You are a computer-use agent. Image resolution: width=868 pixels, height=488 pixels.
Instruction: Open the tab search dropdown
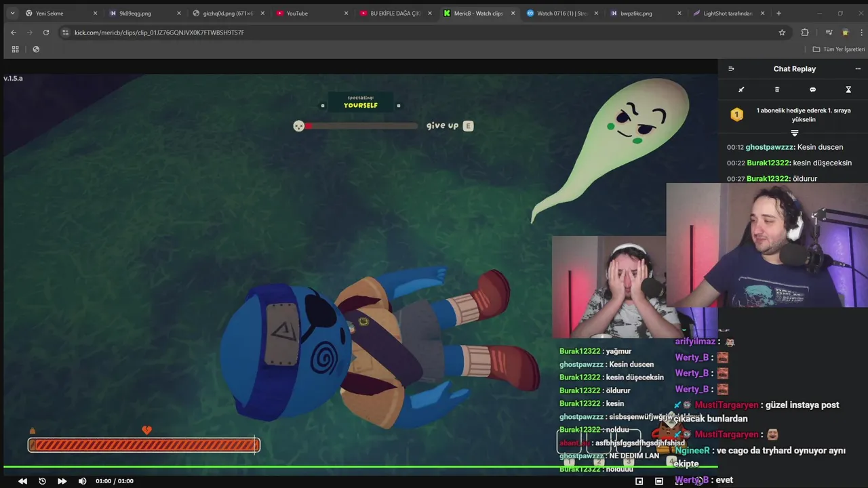coord(12,13)
